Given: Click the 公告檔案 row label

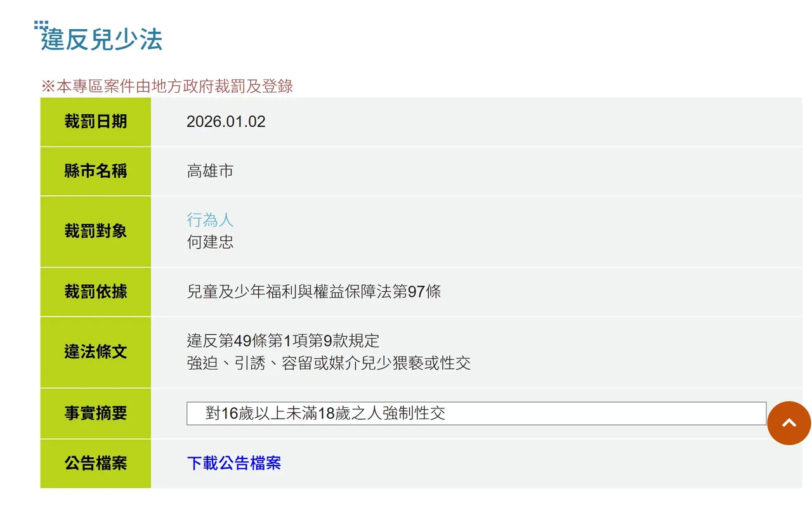Looking at the screenshot, I should tap(95, 464).
